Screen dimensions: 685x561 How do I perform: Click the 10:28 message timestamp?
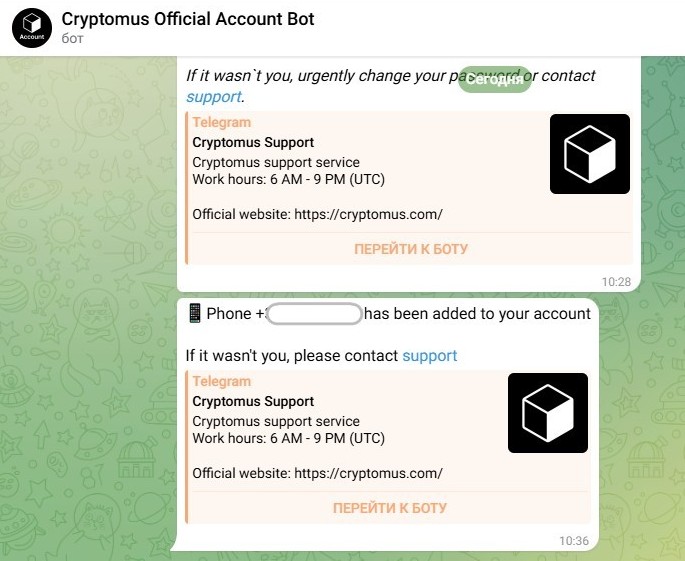tap(616, 282)
